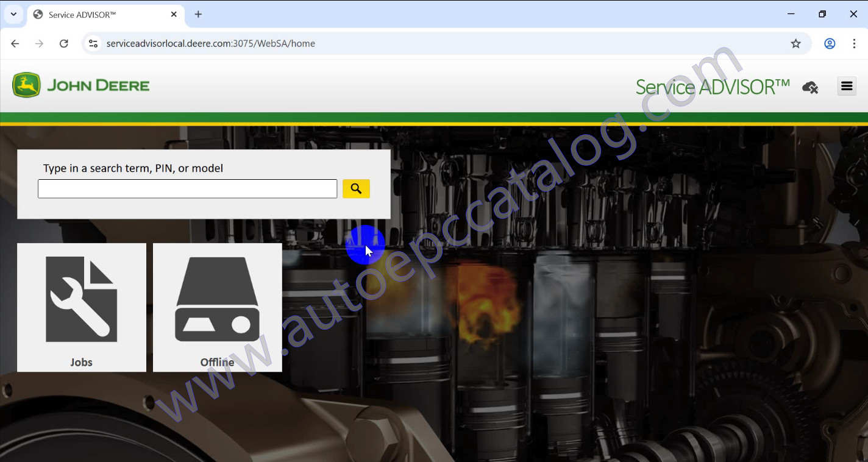Click the Jobs tile label
The image size is (868, 462).
81,361
